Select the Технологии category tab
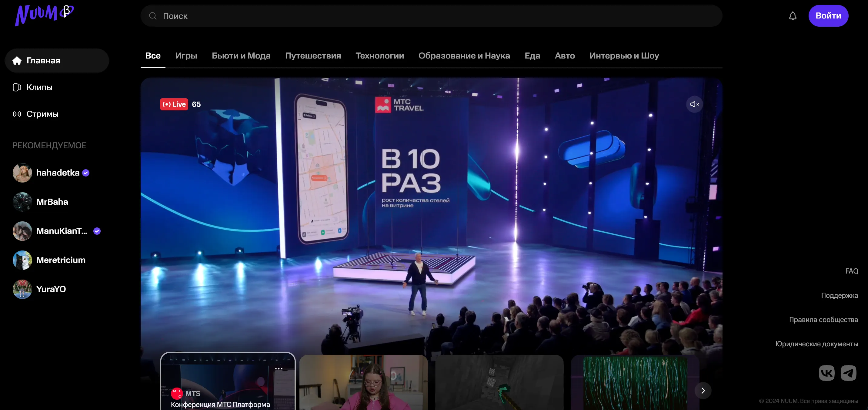This screenshot has height=410, width=868. click(x=379, y=55)
